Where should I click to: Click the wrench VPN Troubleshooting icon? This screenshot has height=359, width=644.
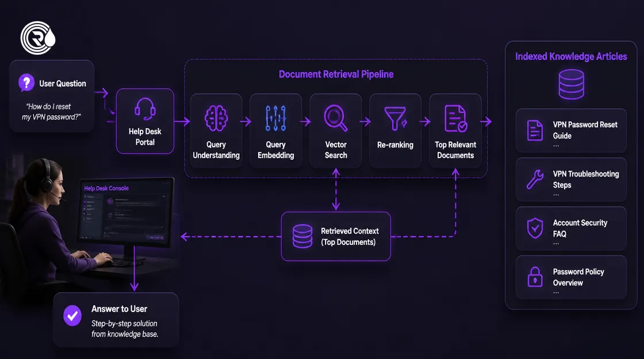(535, 179)
